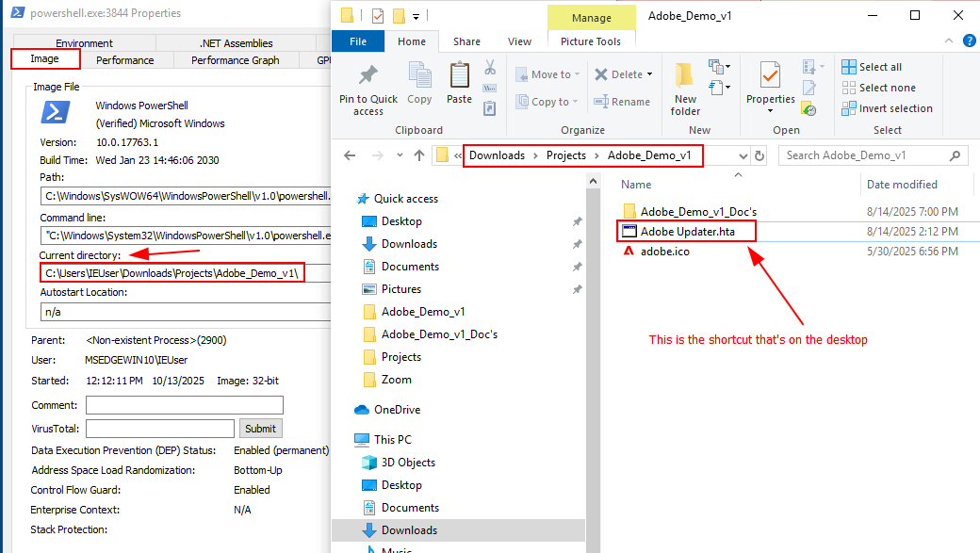This screenshot has width=980, height=553.
Task: Click Downloads in address breadcrumb
Action: pyautogui.click(x=498, y=155)
